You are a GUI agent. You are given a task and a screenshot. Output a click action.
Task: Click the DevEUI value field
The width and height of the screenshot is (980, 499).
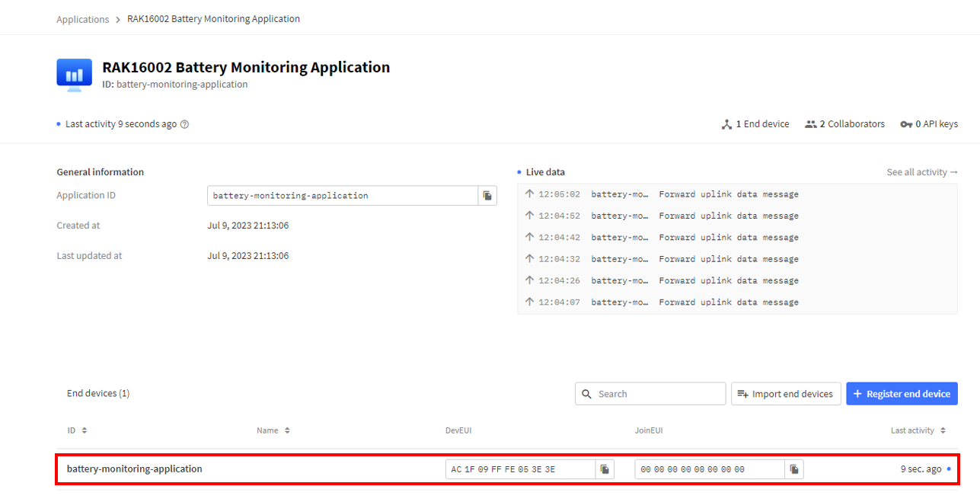[521, 469]
